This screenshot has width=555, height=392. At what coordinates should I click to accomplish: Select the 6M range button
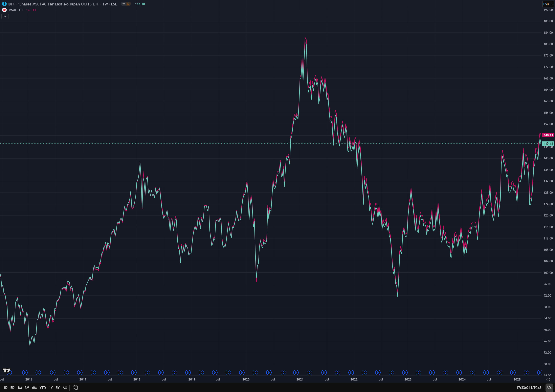(34, 388)
